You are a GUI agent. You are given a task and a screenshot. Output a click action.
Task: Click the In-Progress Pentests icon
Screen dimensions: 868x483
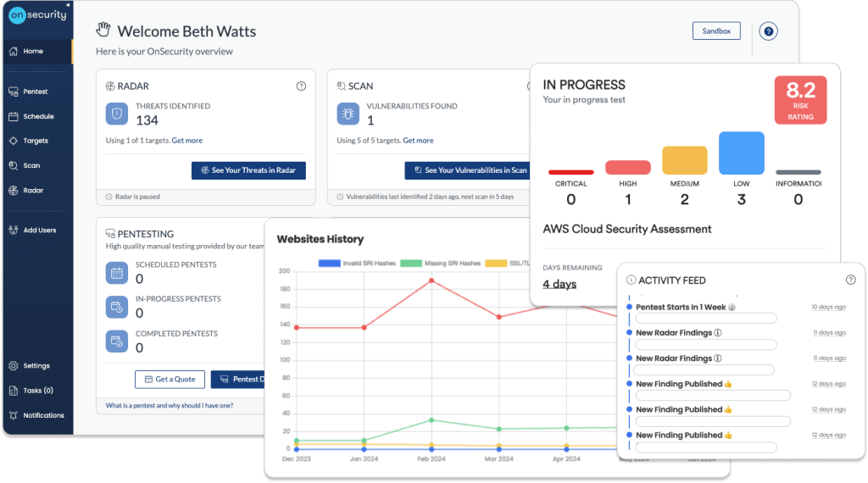click(x=117, y=307)
